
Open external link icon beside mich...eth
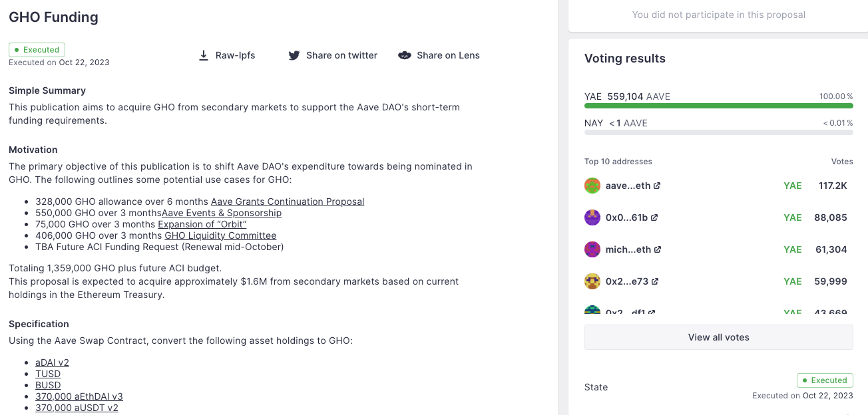658,250
